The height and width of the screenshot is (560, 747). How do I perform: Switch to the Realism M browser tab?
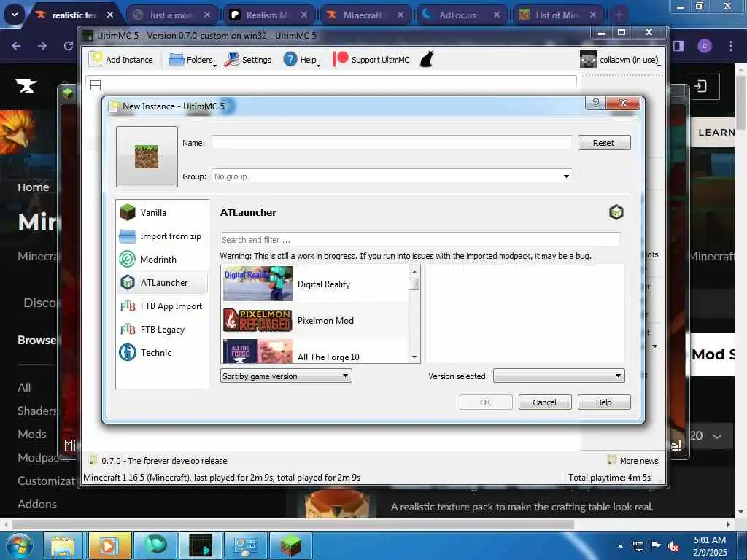click(x=269, y=15)
